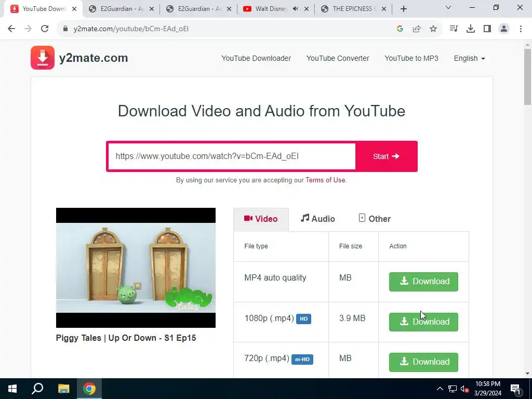Reload the page with the refresh icon
Viewport: 532px width, 399px height.
[x=45, y=29]
